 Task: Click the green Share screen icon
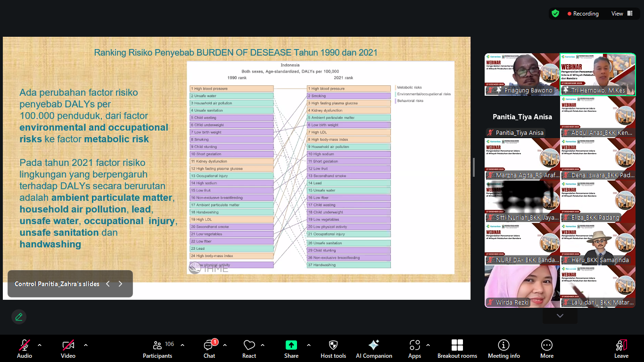[x=291, y=345]
